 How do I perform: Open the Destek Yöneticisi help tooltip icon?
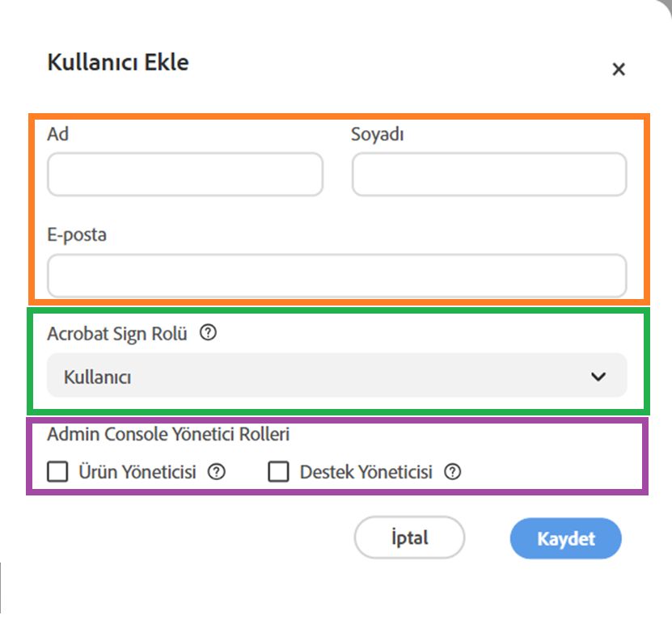tap(453, 472)
